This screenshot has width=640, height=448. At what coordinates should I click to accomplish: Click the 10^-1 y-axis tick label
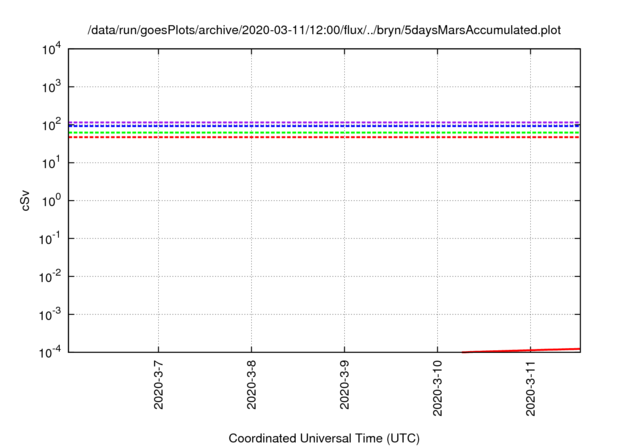click(50, 239)
